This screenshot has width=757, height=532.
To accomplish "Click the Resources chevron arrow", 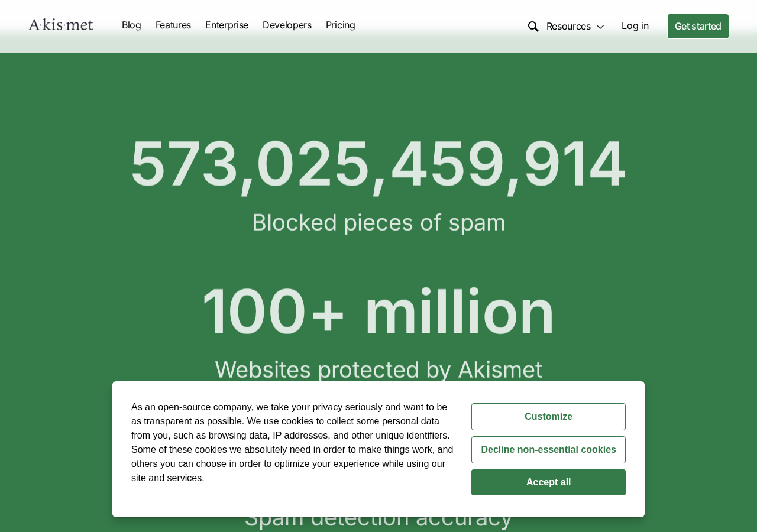I will pyautogui.click(x=600, y=27).
